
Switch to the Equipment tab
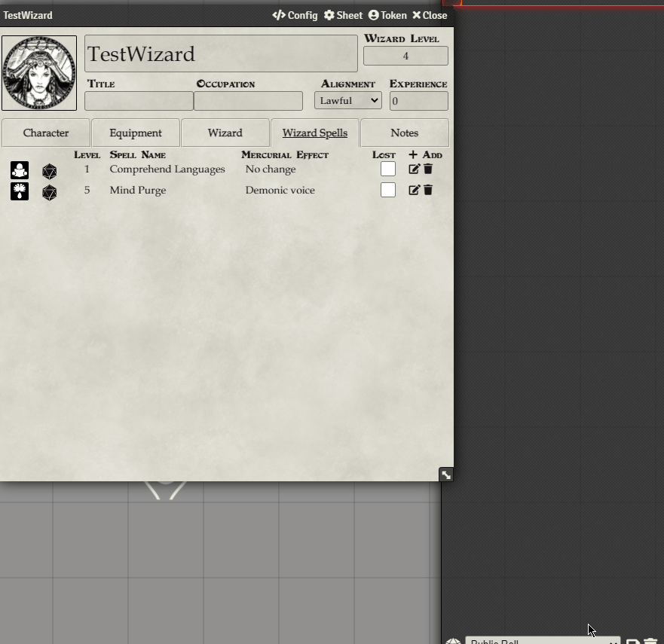135,133
